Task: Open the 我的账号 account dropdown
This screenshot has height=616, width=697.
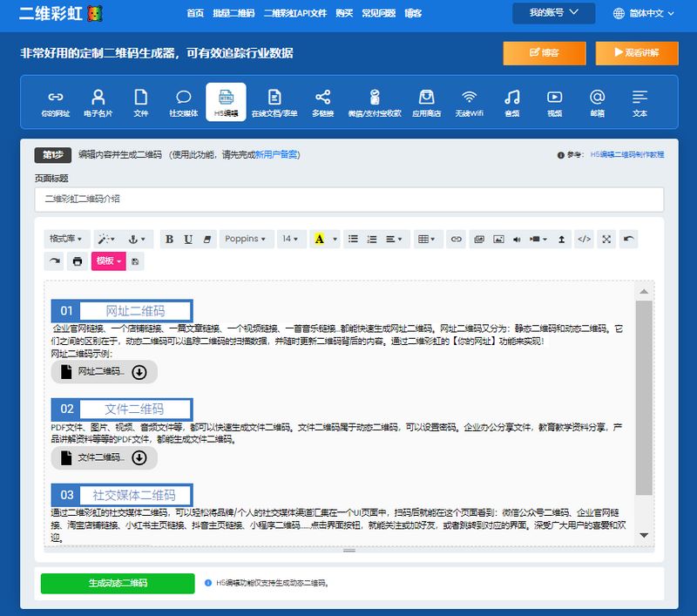Action: click(553, 13)
